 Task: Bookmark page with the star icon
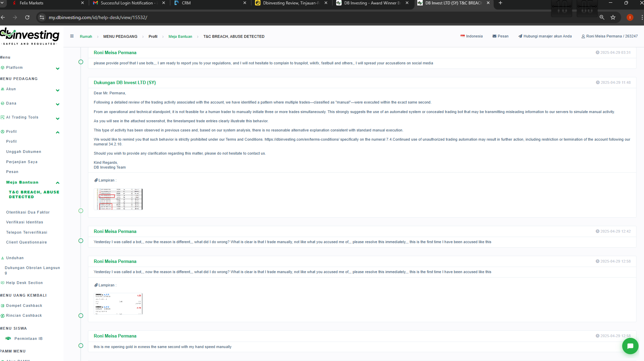click(x=613, y=17)
